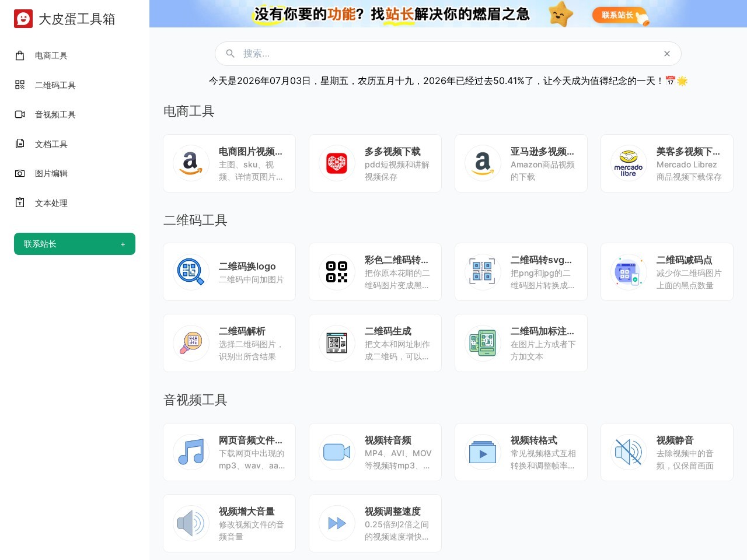Click the 视频增大音量 card title

[246, 512]
